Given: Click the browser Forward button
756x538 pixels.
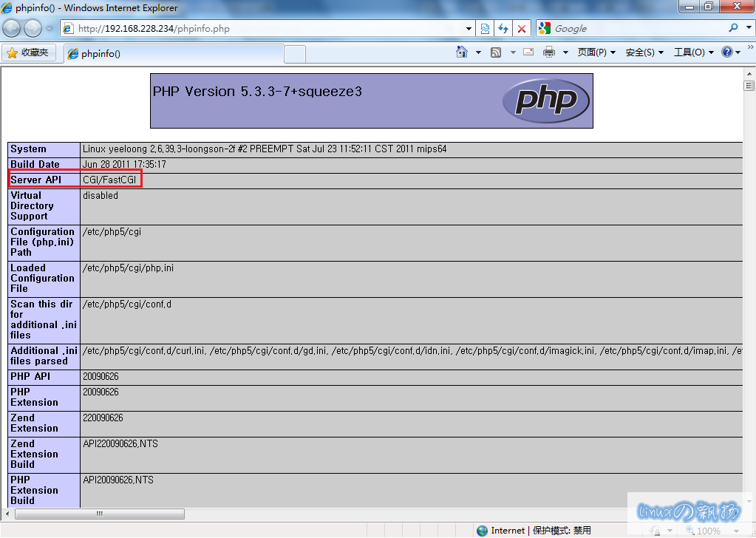Looking at the screenshot, I should click(33, 29).
